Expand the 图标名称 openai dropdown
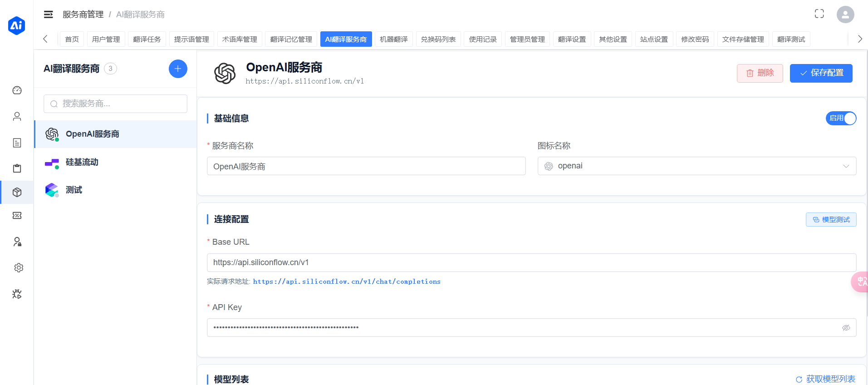The width and height of the screenshot is (868, 385). tap(696, 166)
